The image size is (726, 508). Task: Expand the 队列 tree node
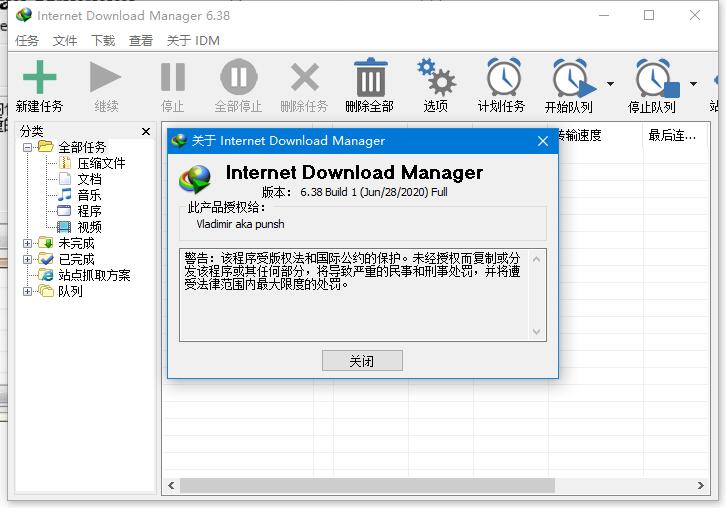(x=27, y=291)
